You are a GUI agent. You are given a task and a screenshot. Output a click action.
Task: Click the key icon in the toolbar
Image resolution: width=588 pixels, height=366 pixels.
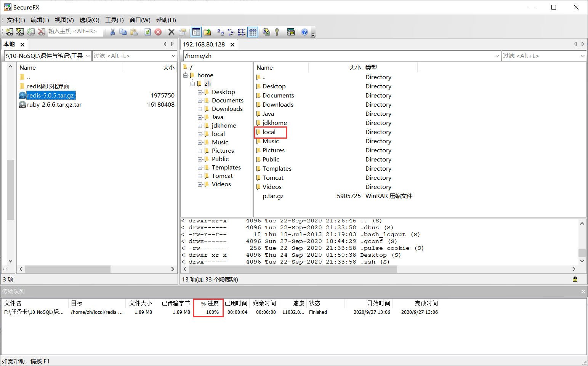(277, 32)
